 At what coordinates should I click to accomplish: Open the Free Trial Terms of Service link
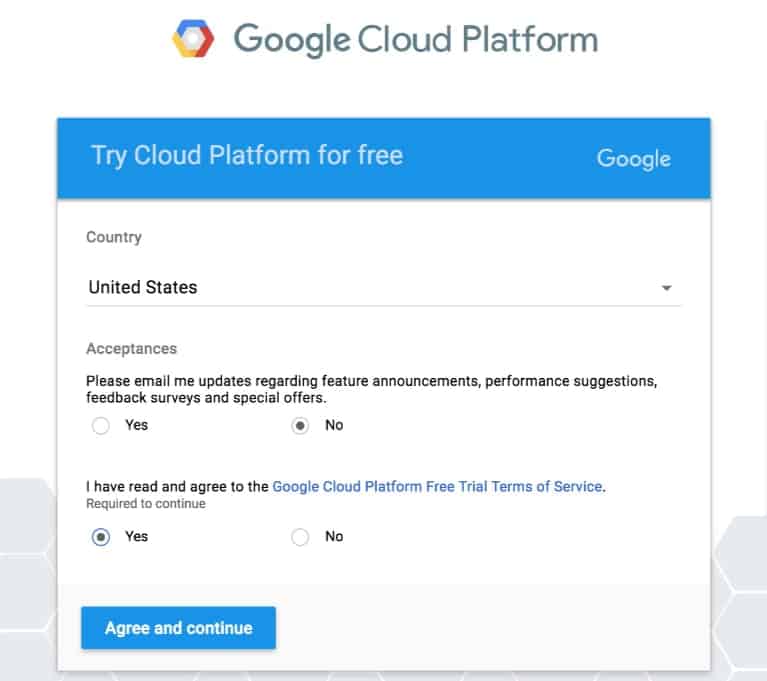click(437, 487)
